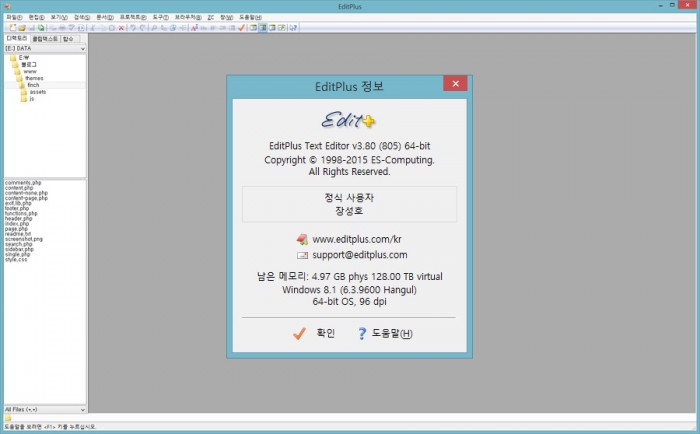This screenshot has width=700, height=434.
Task: Click the New document toolbar icon
Action: click(12, 28)
